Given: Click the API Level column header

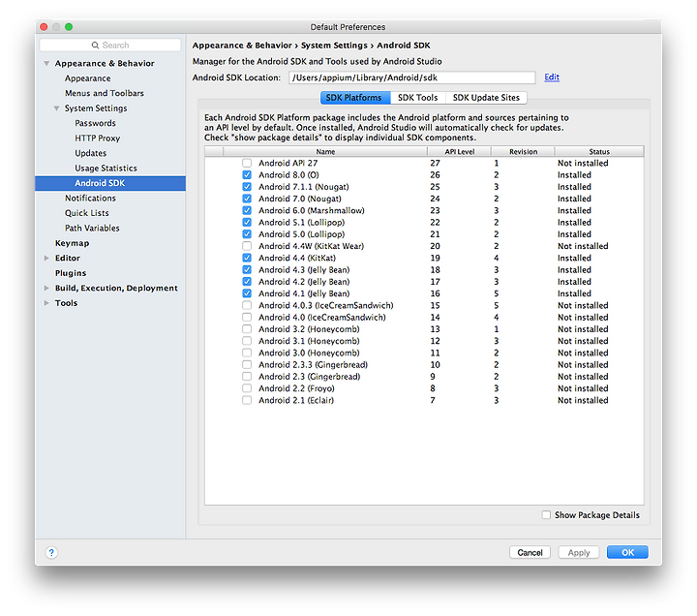Looking at the screenshot, I should pyautogui.click(x=460, y=152).
